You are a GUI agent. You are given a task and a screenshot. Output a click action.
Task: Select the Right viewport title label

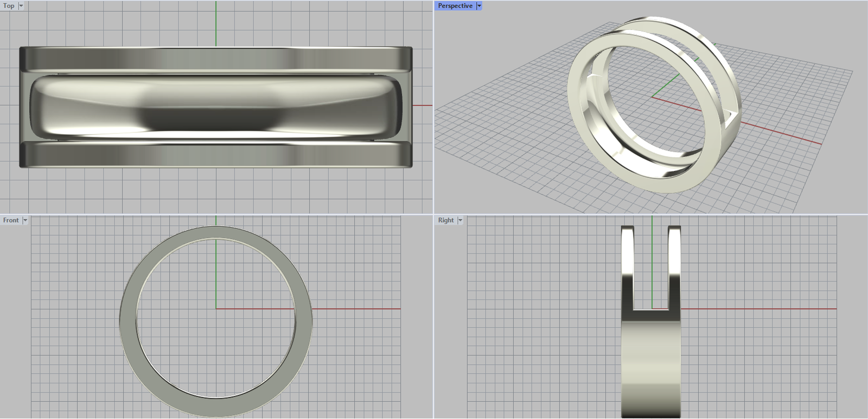pos(445,220)
